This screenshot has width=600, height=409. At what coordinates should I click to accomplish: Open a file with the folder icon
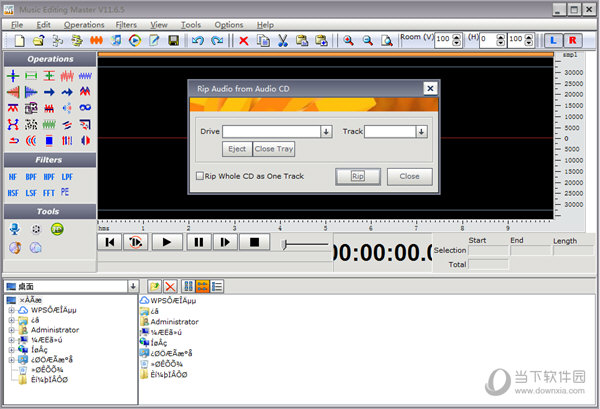pos(38,40)
